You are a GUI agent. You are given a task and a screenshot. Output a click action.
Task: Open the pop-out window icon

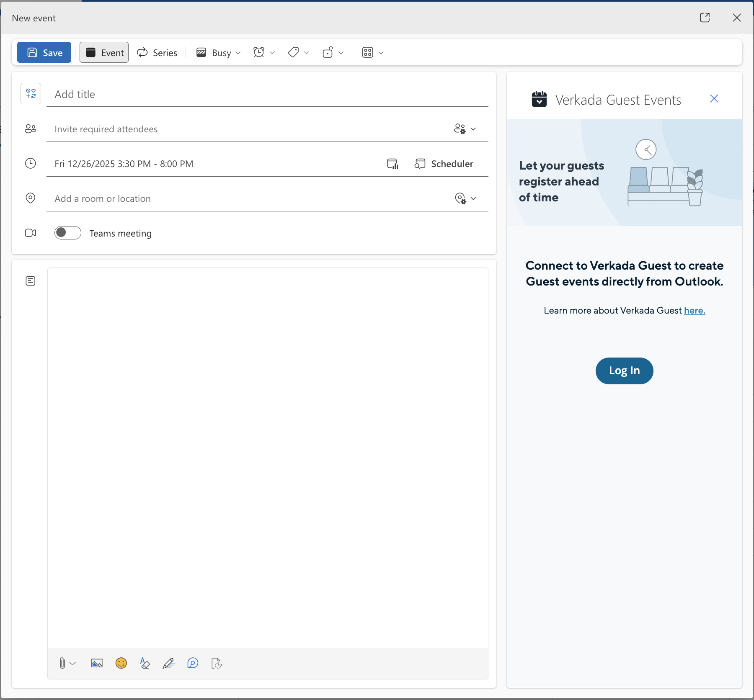[705, 18]
